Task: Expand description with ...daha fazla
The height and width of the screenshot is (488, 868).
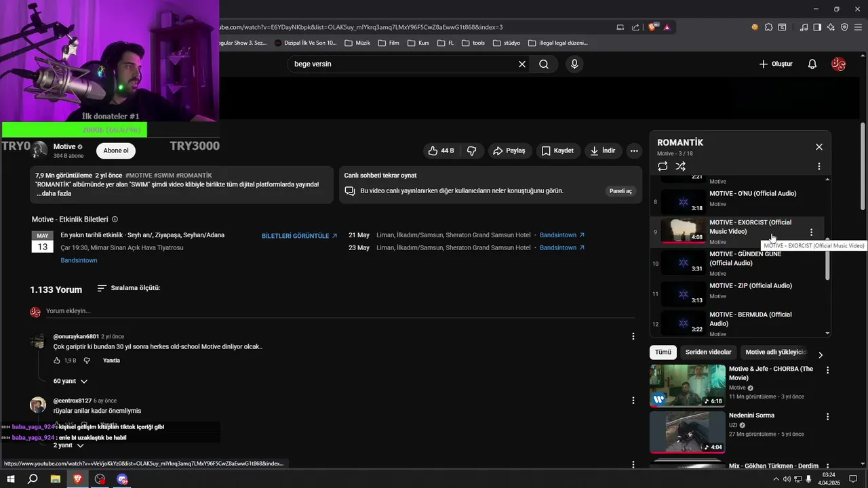Action: click(x=54, y=193)
